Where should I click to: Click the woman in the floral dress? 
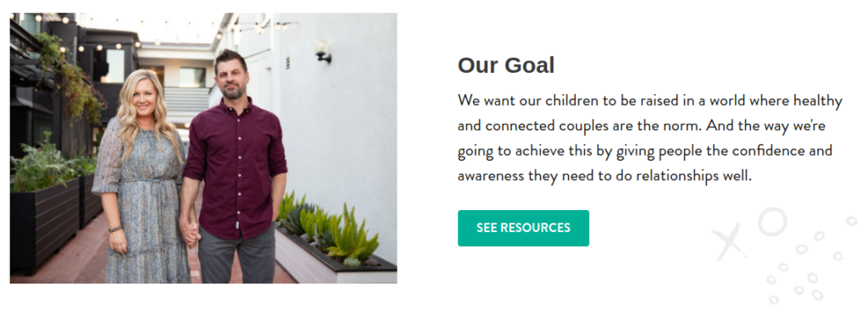142,177
